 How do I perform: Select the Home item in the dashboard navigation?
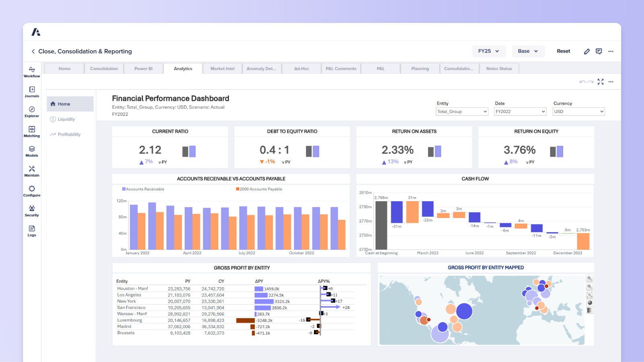click(64, 103)
